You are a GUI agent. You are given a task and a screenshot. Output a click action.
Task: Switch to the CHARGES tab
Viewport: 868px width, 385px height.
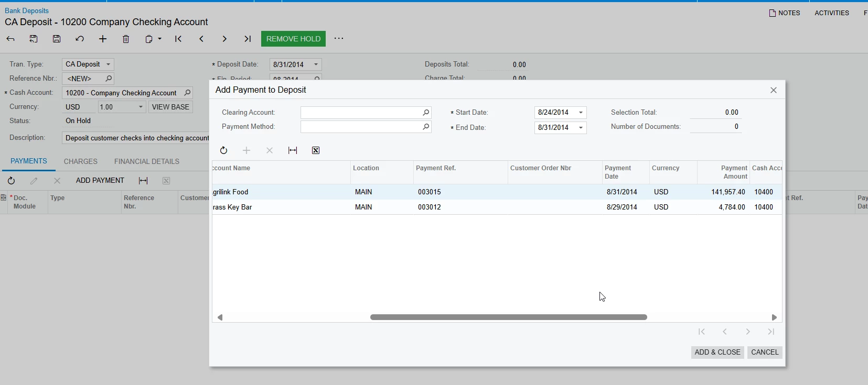(81, 161)
